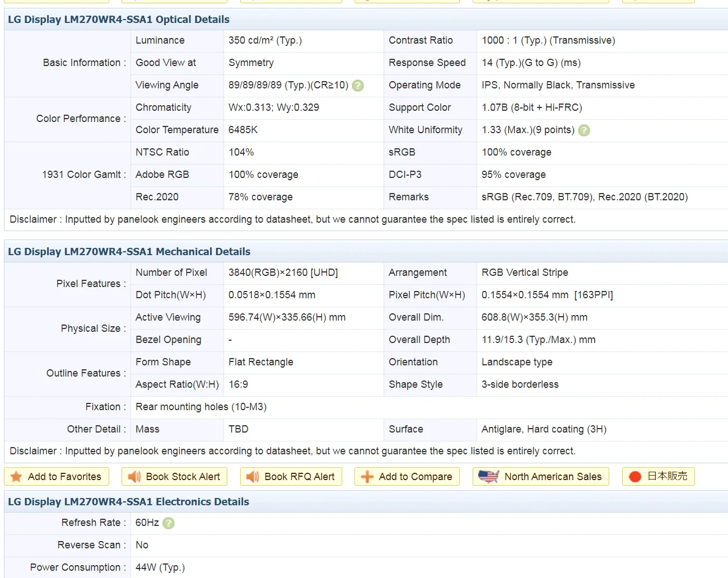
Task: Click the Rear mounting holes (10-M3) text
Action: 201,407
